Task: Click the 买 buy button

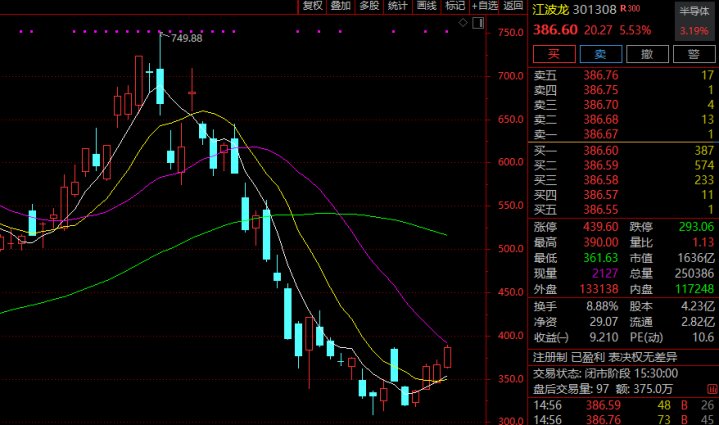Action: pos(554,54)
